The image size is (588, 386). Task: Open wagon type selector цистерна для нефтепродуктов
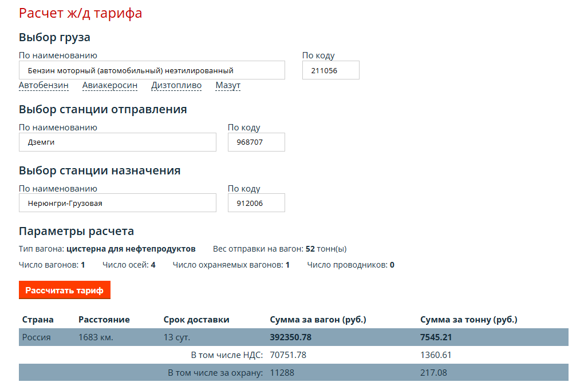131,249
